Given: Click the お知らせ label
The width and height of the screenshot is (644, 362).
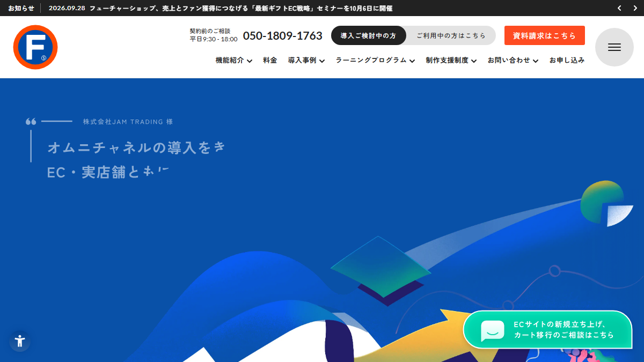Looking at the screenshot, I should [x=21, y=8].
